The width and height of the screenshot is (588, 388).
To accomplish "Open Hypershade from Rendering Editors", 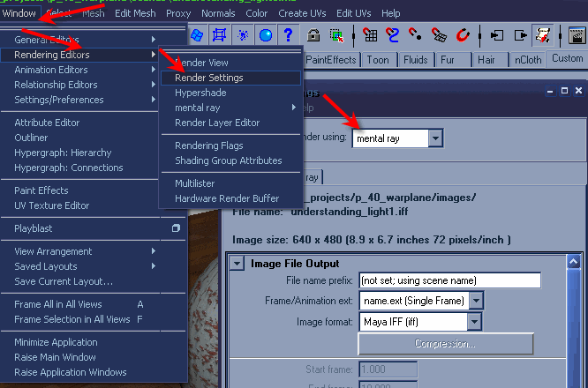I will click(x=200, y=93).
